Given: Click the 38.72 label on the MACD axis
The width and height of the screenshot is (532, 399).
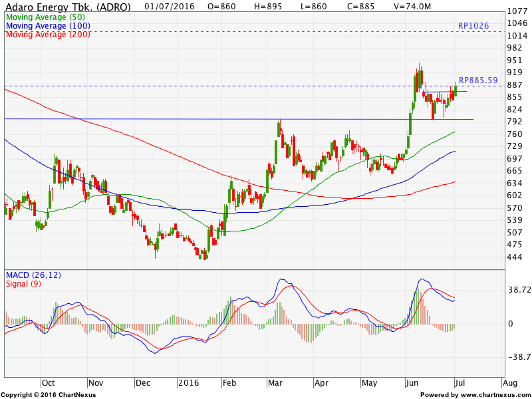Looking at the screenshot, I should pos(517,291).
